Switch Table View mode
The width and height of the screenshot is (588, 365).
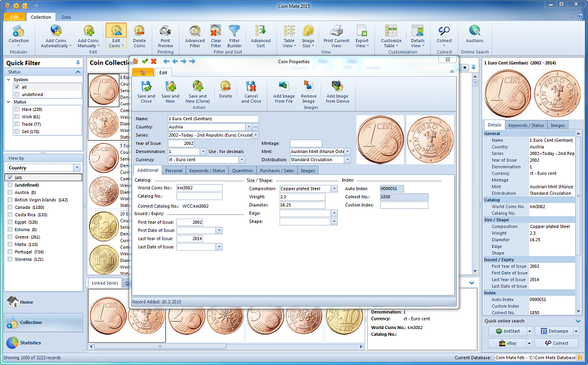point(289,36)
